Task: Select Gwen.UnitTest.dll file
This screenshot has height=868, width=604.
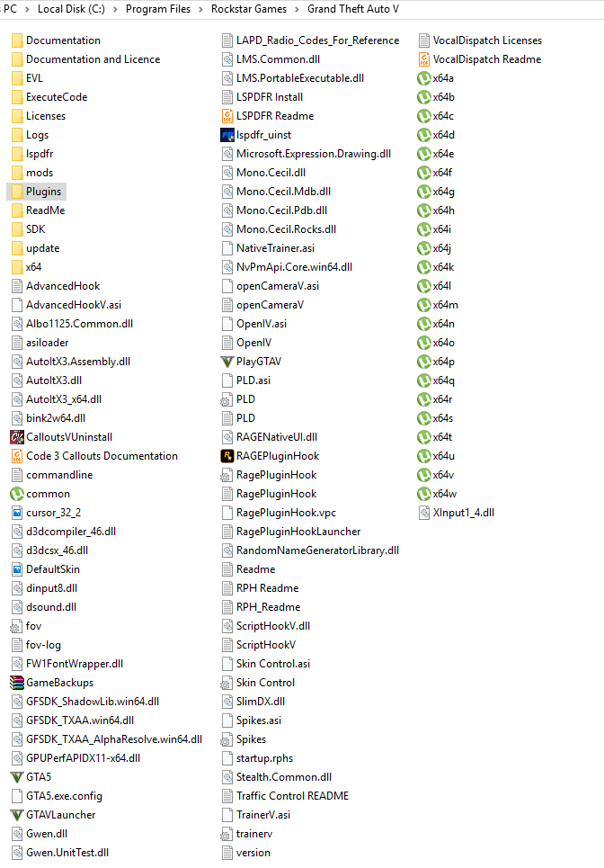Action: click(x=60, y=853)
